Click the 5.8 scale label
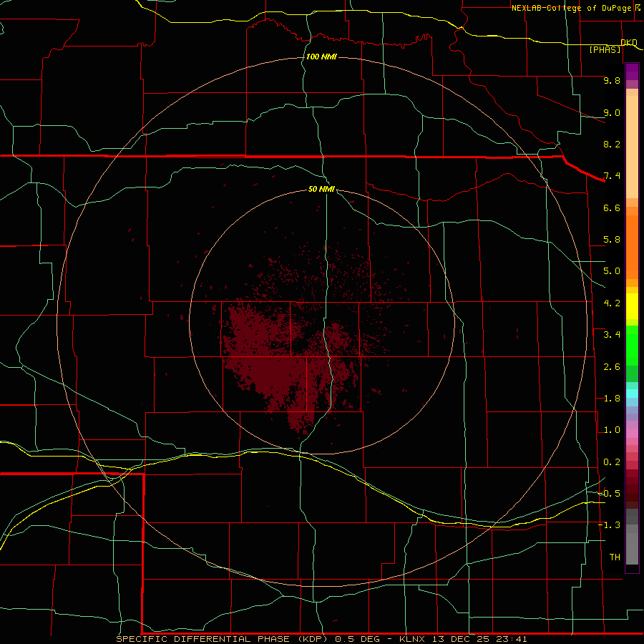644x644 pixels. point(612,240)
